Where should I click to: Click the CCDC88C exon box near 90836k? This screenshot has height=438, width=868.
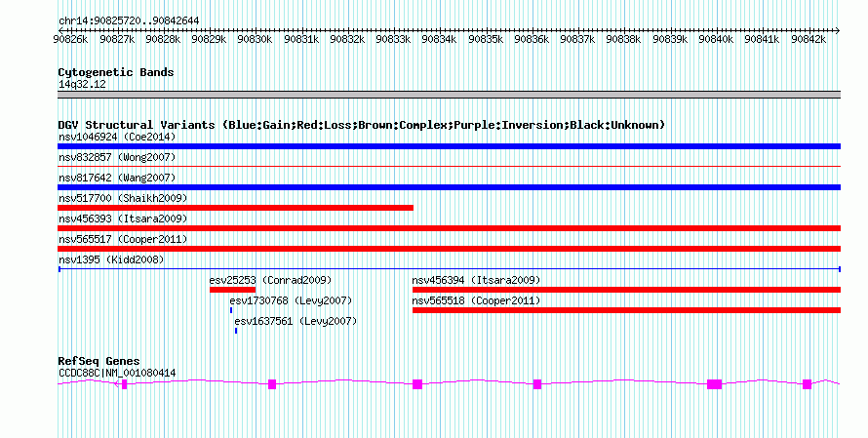537,384
